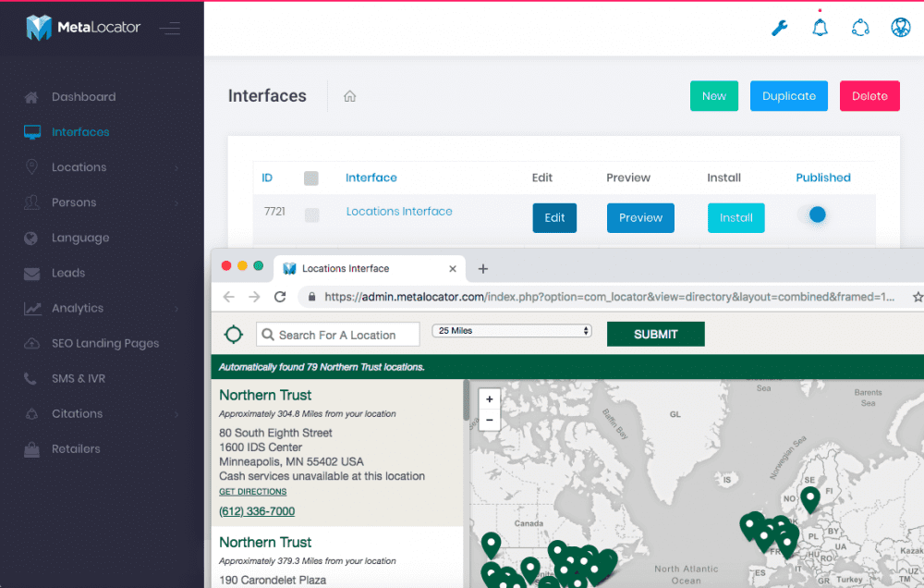Sort by the Published column header

[x=823, y=178]
